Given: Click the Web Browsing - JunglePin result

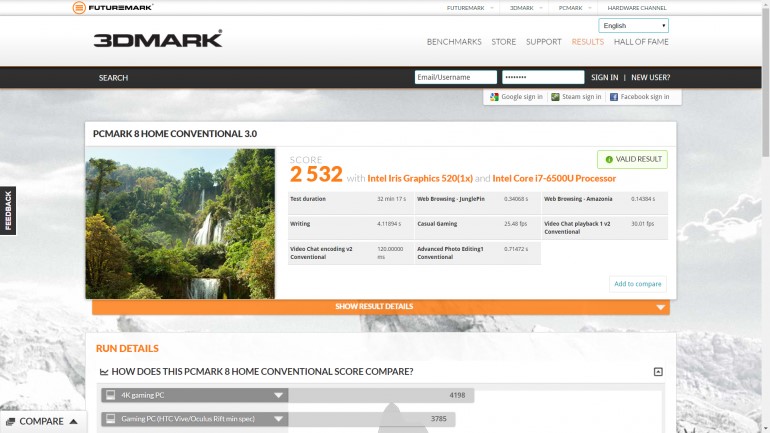Looking at the screenshot, I should (x=477, y=203).
